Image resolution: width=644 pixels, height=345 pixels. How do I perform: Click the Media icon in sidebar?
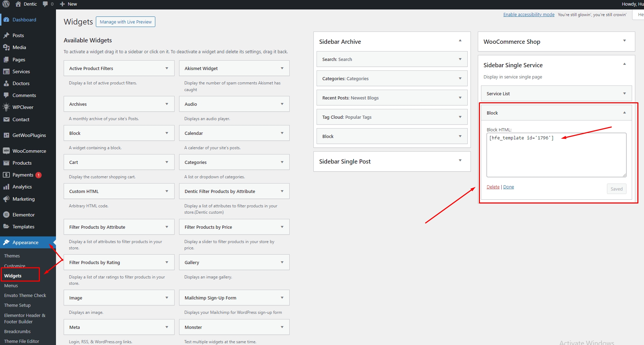[x=6, y=47]
